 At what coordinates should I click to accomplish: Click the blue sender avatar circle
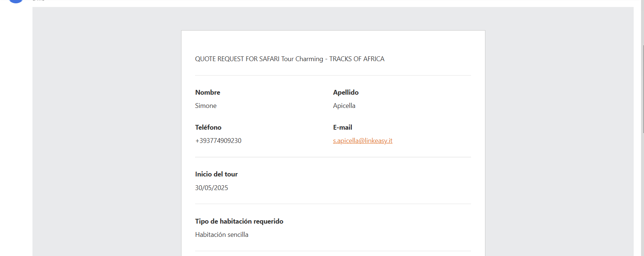click(16, 1)
